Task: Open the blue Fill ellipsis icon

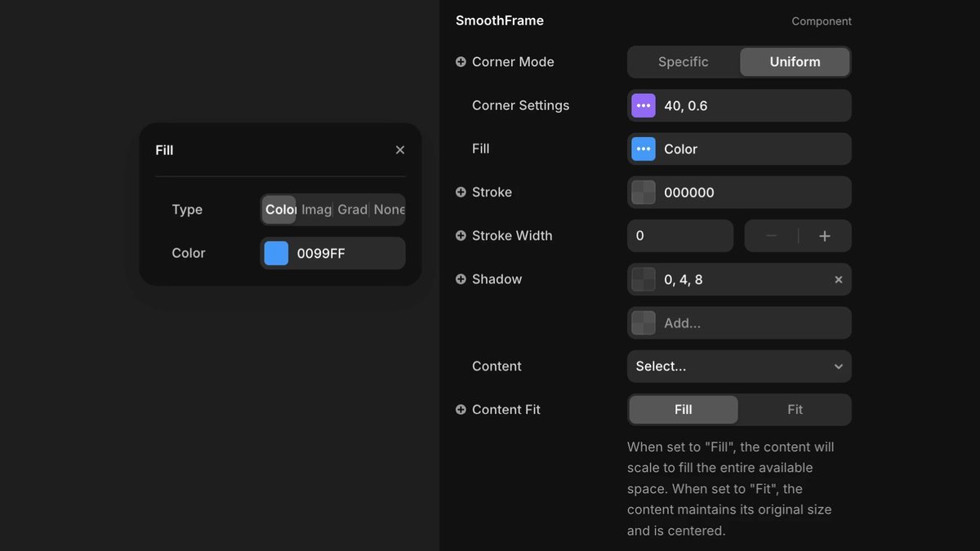Action: (644, 149)
